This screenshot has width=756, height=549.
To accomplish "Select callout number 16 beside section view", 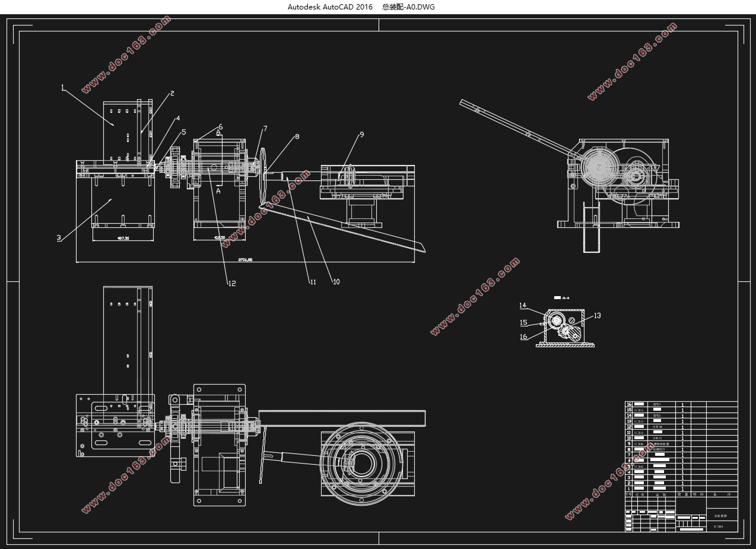I will click(523, 337).
